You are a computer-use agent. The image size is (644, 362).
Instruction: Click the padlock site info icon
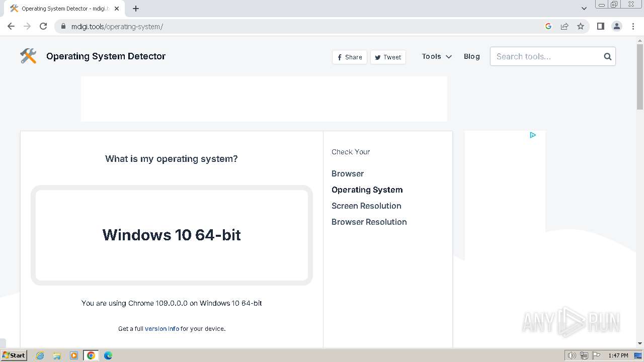[63, 27]
